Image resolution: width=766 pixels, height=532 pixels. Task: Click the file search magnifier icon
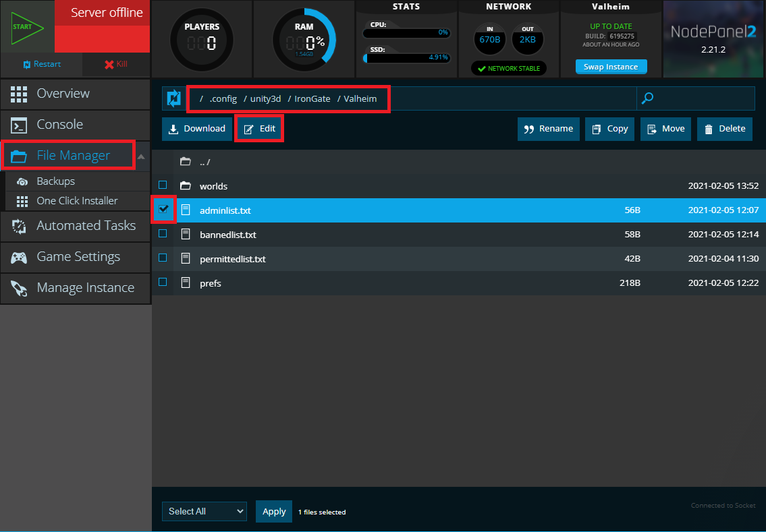(x=647, y=98)
